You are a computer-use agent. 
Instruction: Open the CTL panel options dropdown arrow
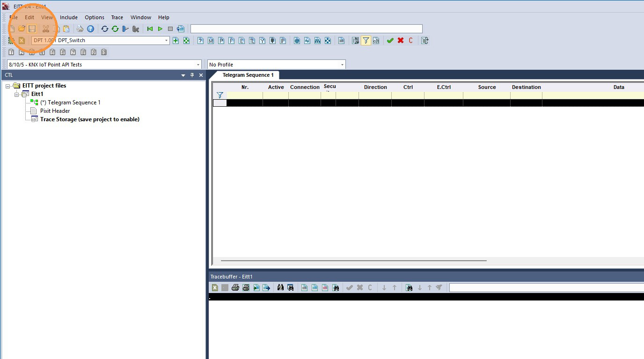183,75
